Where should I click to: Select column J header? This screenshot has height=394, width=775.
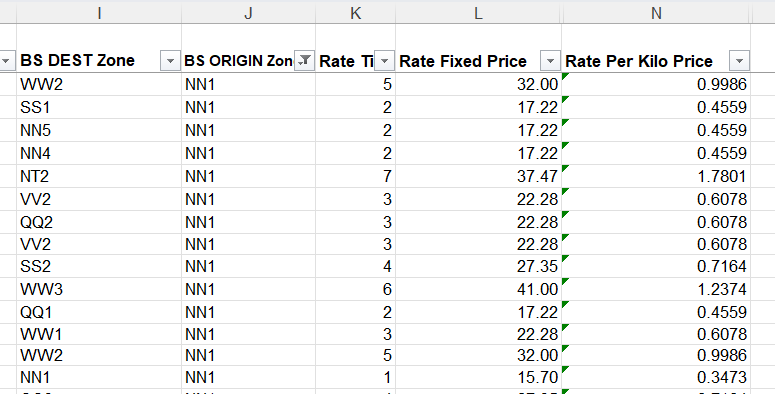pos(249,13)
